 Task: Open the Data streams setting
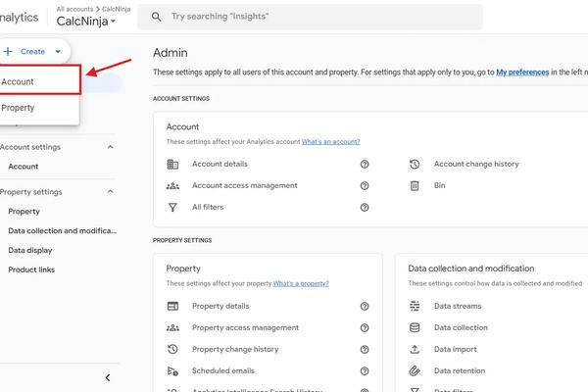tap(458, 306)
